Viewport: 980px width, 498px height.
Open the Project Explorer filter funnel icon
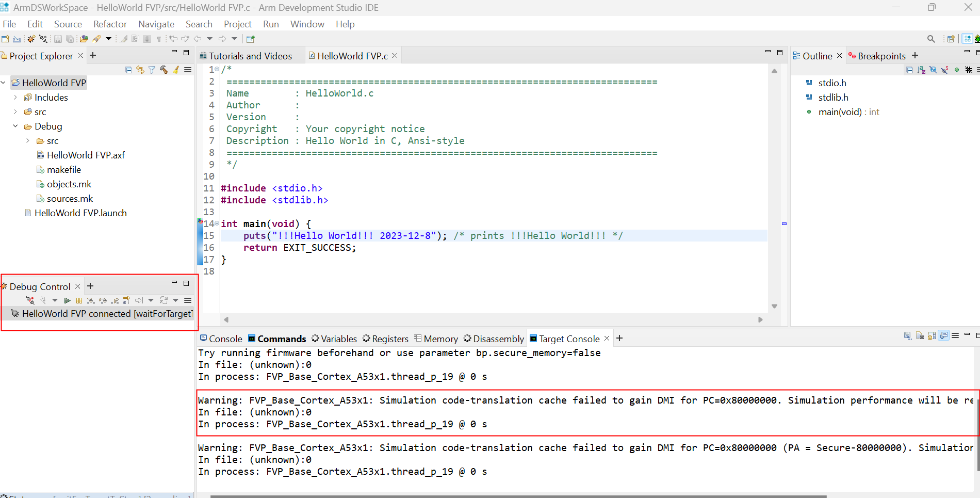point(152,70)
